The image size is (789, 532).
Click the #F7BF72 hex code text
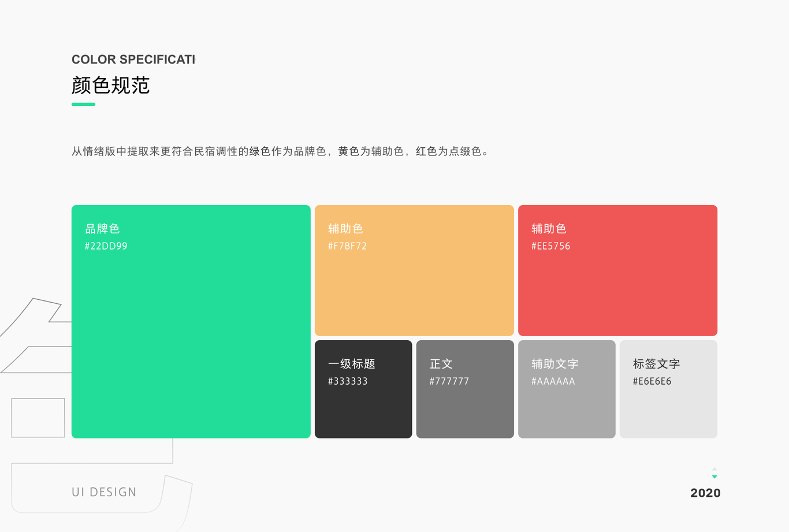coord(347,246)
